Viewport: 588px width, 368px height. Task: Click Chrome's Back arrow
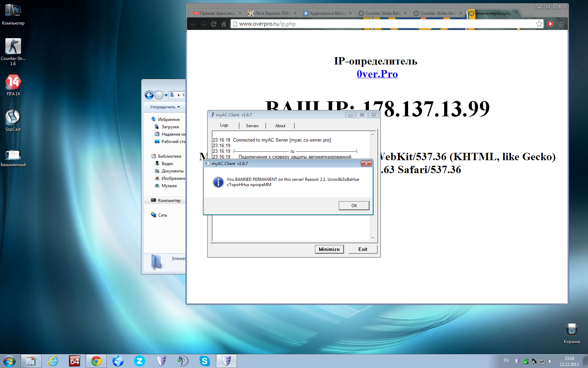(x=194, y=24)
